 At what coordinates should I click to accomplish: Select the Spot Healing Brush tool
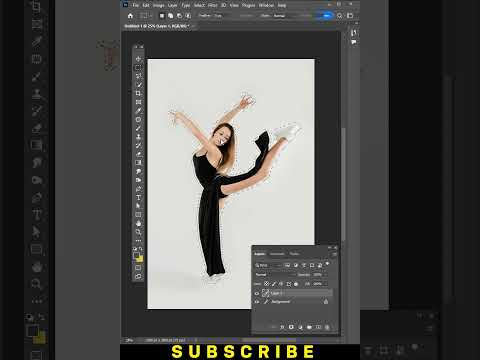(138, 120)
